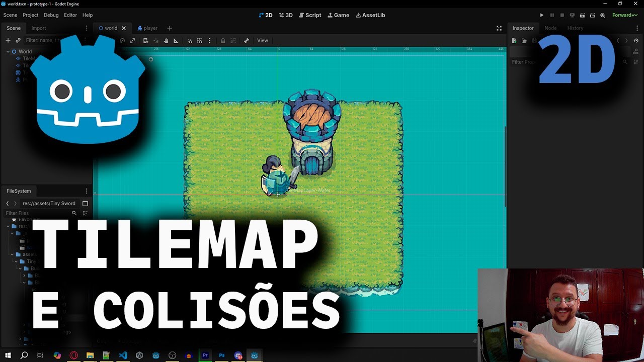Open the Scene dock options menu
The image size is (644, 362).
pyautogui.click(x=87, y=28)
